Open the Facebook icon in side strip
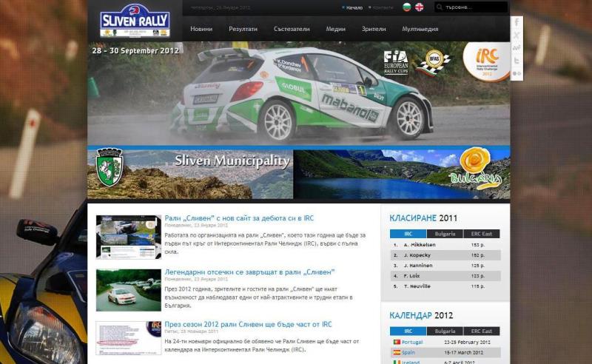 [x=517, y=22]
